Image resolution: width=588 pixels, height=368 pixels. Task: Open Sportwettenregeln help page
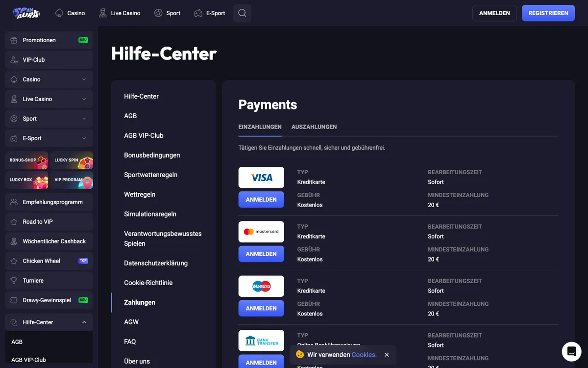point(150,175)
